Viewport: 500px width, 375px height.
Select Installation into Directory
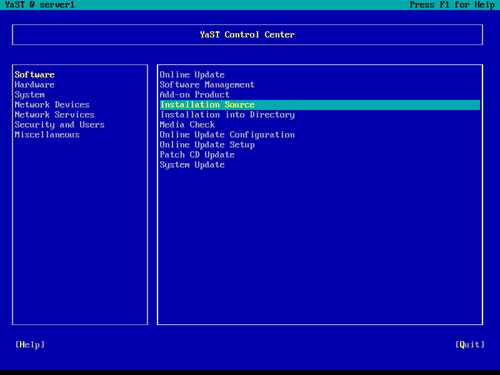pos(227,115)
